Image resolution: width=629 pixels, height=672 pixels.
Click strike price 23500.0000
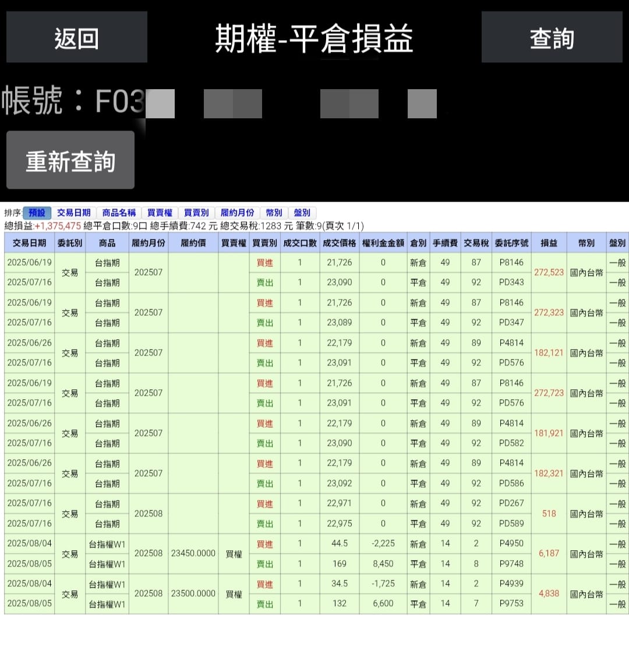coord(193,594)
